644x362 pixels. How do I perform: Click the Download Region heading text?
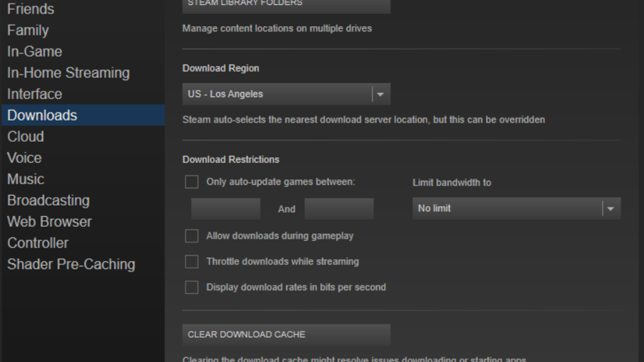coord(221,69)
